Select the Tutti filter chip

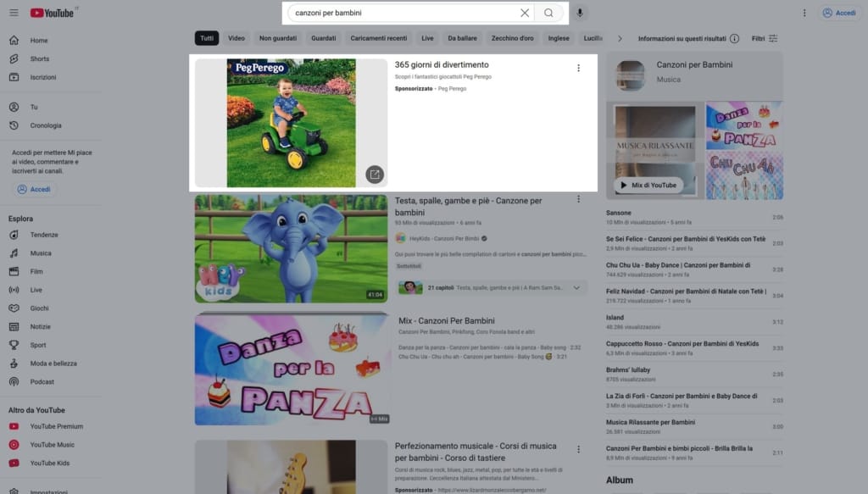click(207, 38)
